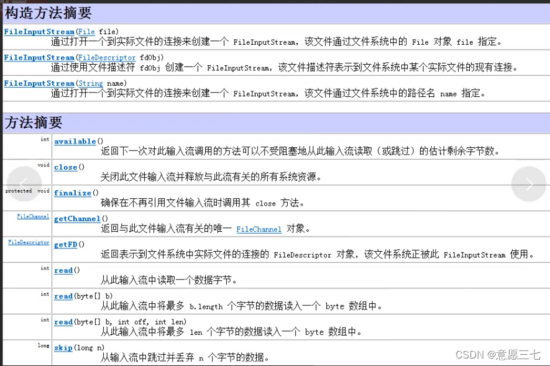Open the available() method link
550x366 pixels.
(x=75, y=141)
